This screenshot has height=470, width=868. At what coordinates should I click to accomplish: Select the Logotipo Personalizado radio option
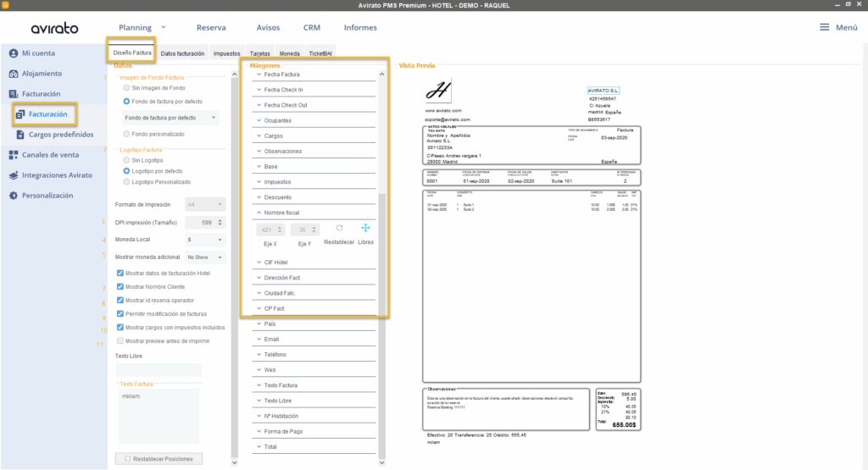(127, 181)
